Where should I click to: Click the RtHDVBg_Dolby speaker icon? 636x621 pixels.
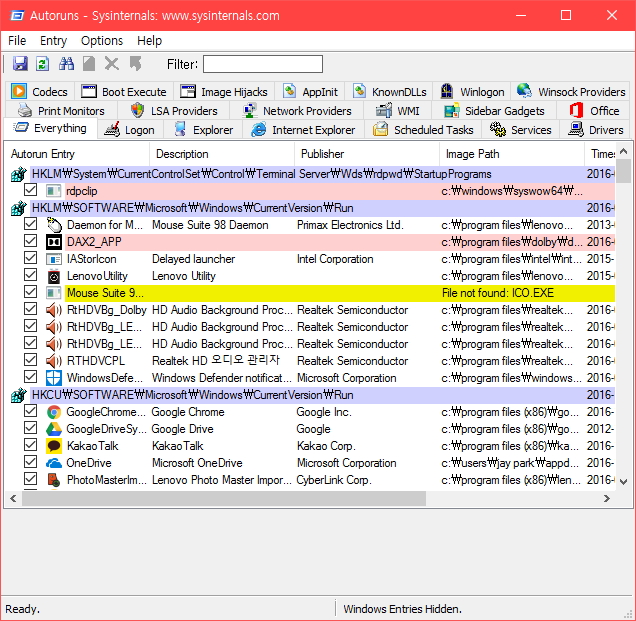54,310
